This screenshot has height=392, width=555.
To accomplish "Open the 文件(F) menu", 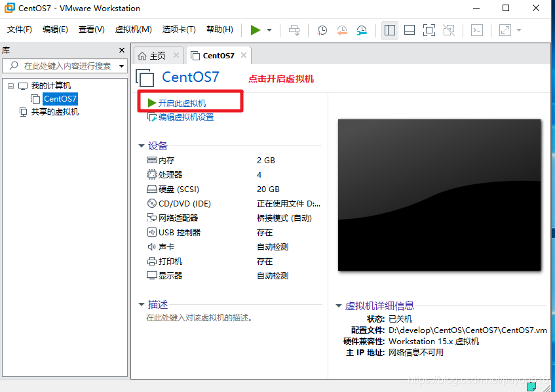I will (x=20, y=29).
